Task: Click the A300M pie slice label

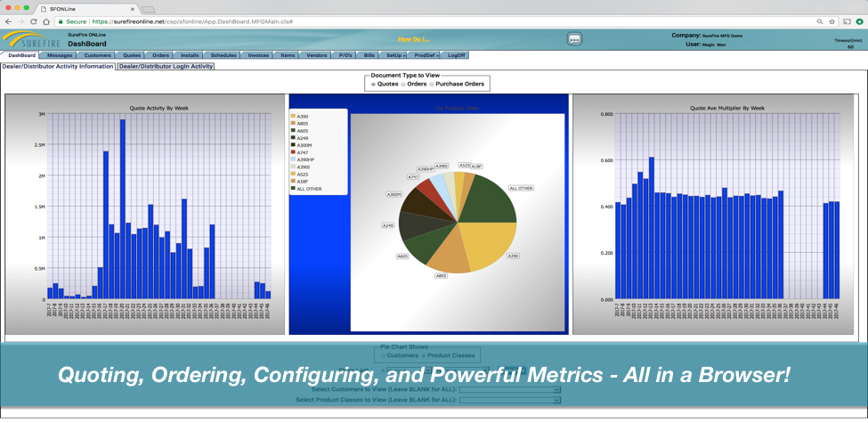Action: click(393, 195)
